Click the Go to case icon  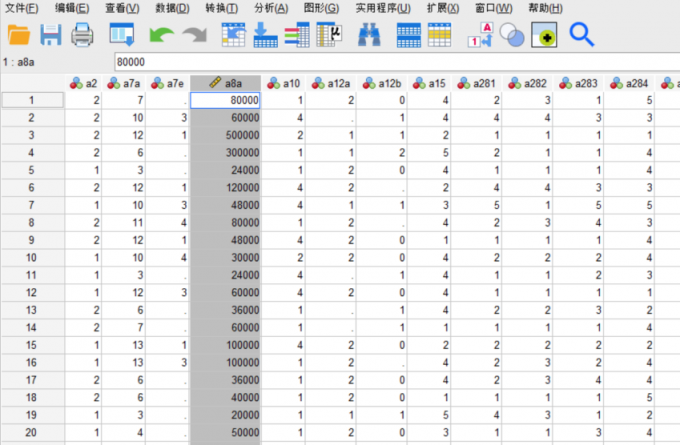[x=233, y=35]
